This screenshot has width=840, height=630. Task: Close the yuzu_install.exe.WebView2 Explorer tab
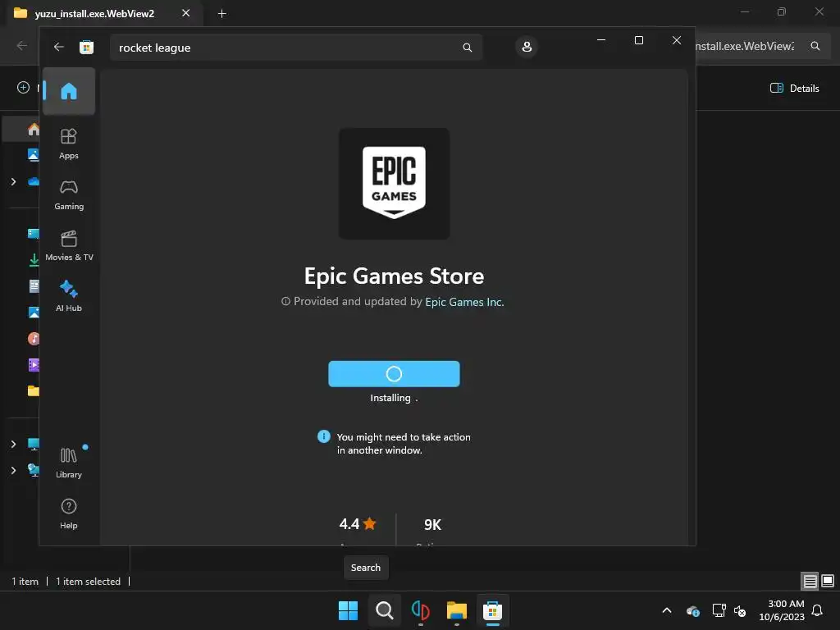pyautogui.click(x=186, y=13)
